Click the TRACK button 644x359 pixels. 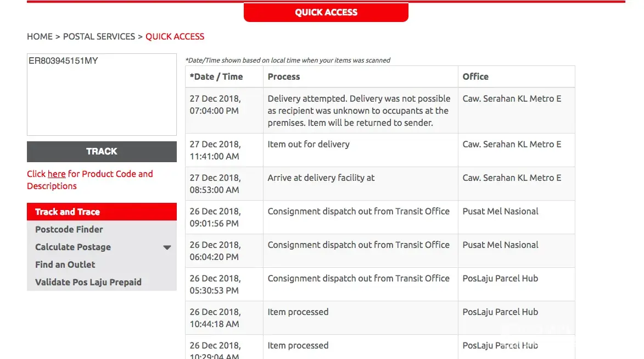102,151
